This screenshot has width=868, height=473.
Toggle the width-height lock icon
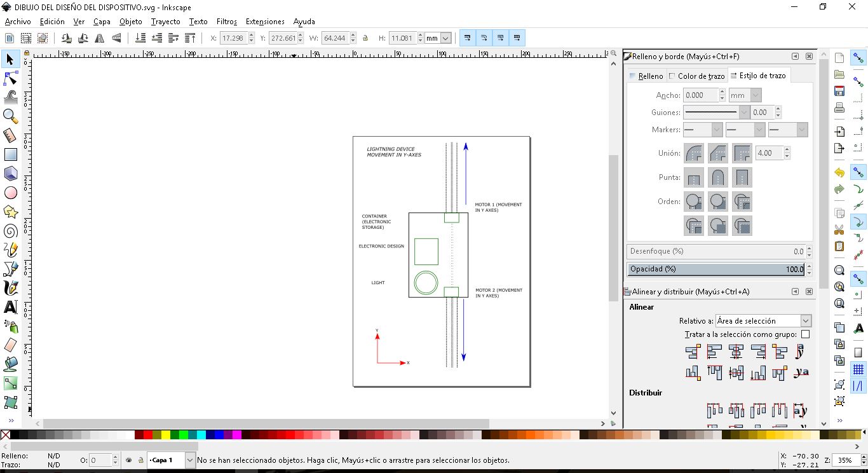point(365,38)
